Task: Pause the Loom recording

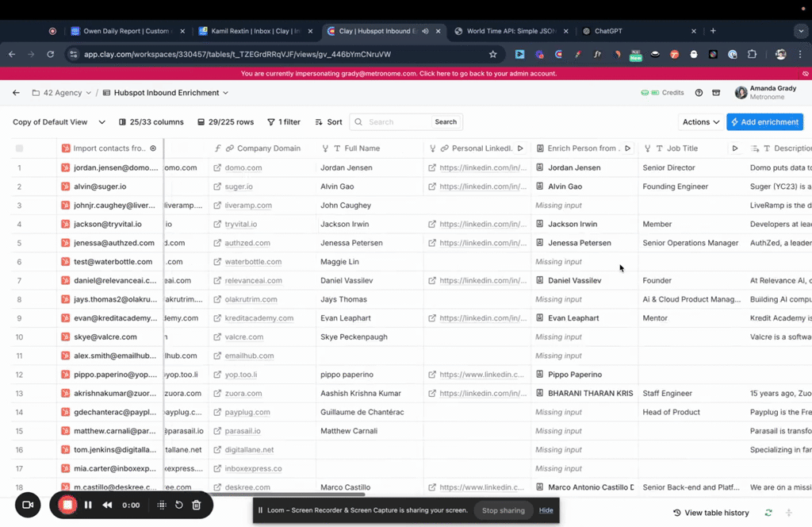Action: click(x=88, y=505)
